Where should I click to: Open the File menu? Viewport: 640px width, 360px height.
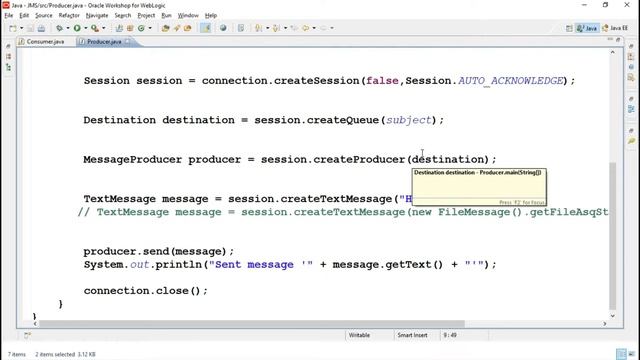click(9, 16)
